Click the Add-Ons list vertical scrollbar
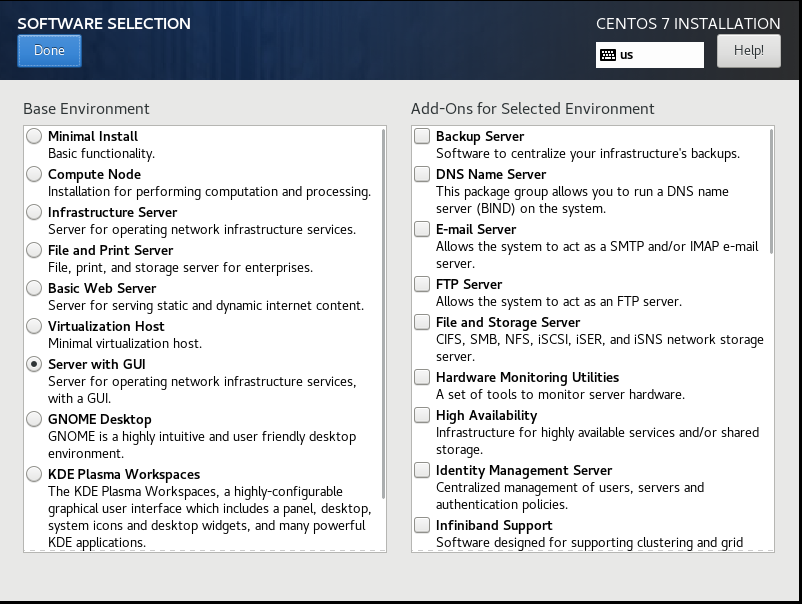Image resolution: width=802 pixels, height=604 pixels. coord(771,191)
